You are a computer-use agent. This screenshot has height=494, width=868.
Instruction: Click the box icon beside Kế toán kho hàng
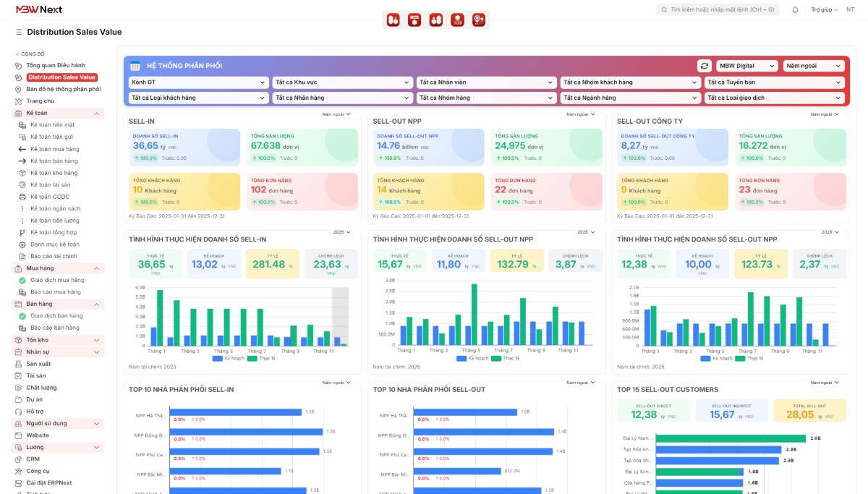pos(23,172)
